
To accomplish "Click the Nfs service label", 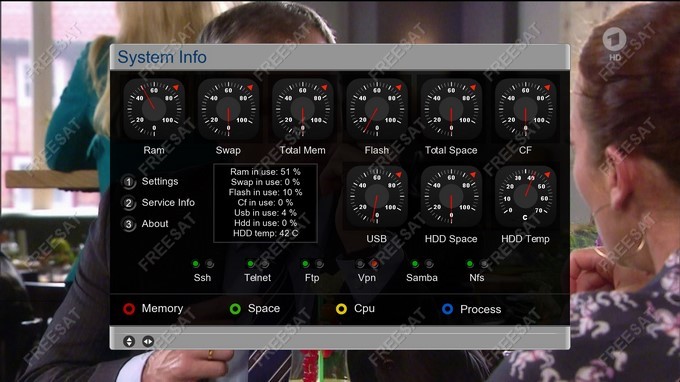I will 477,278.
